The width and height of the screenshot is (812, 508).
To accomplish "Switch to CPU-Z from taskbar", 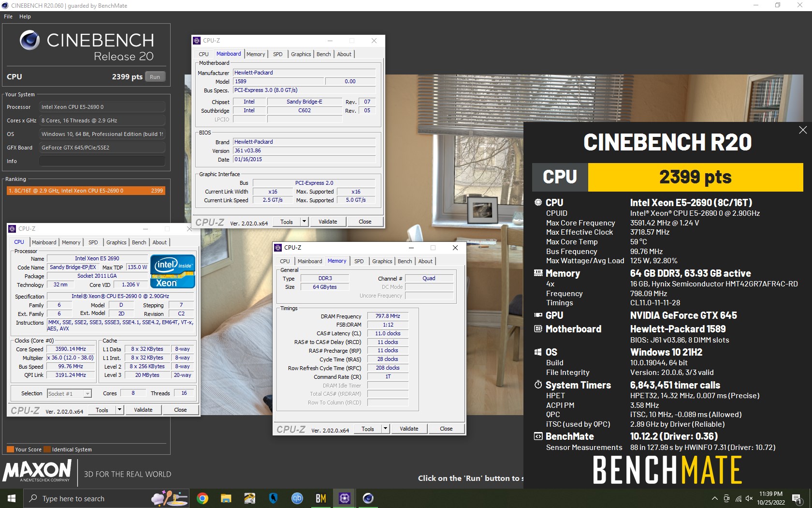I will (344, 498).
